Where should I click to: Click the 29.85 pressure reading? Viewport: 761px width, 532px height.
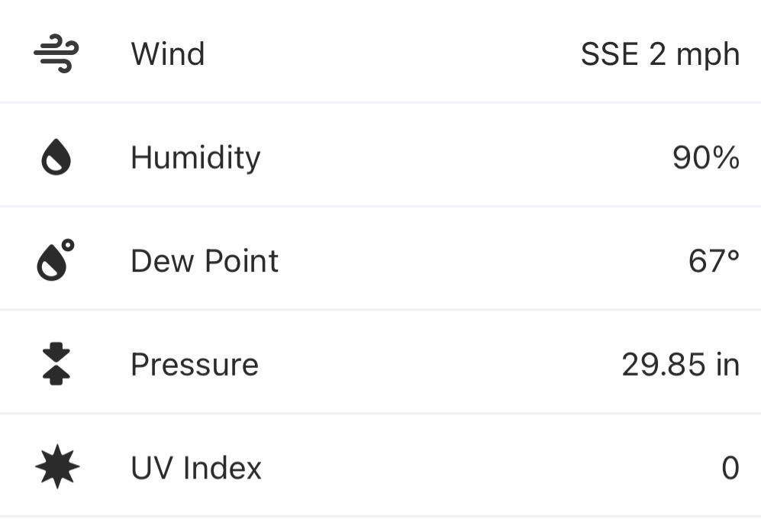[663, 364]
